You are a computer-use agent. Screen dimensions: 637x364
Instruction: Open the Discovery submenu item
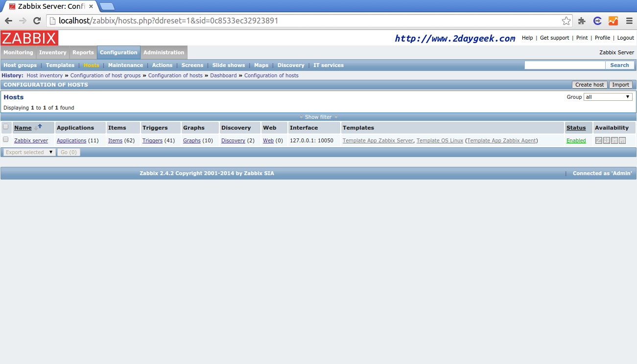(291, 65)
